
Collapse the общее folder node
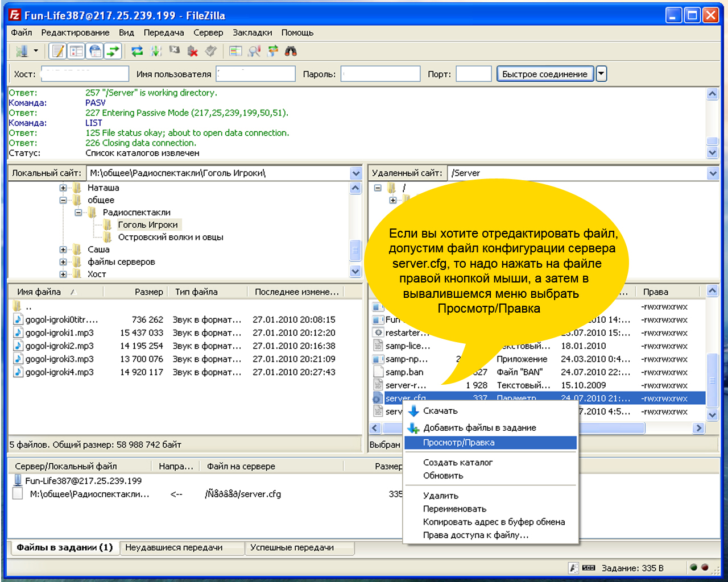tap(63, 200)
